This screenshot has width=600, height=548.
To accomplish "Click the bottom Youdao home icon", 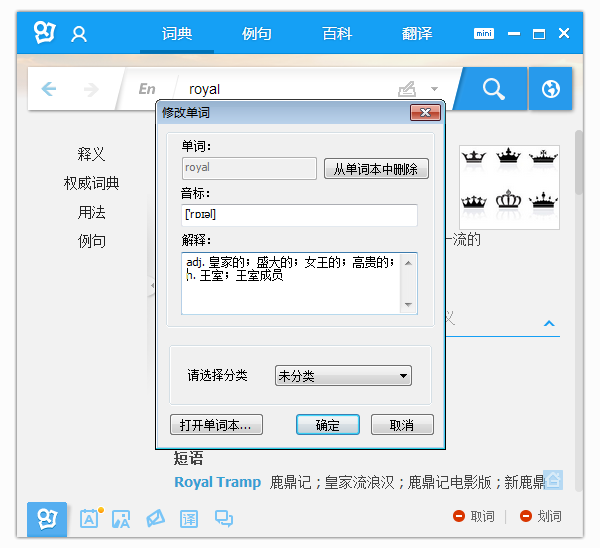I will 47,519.
